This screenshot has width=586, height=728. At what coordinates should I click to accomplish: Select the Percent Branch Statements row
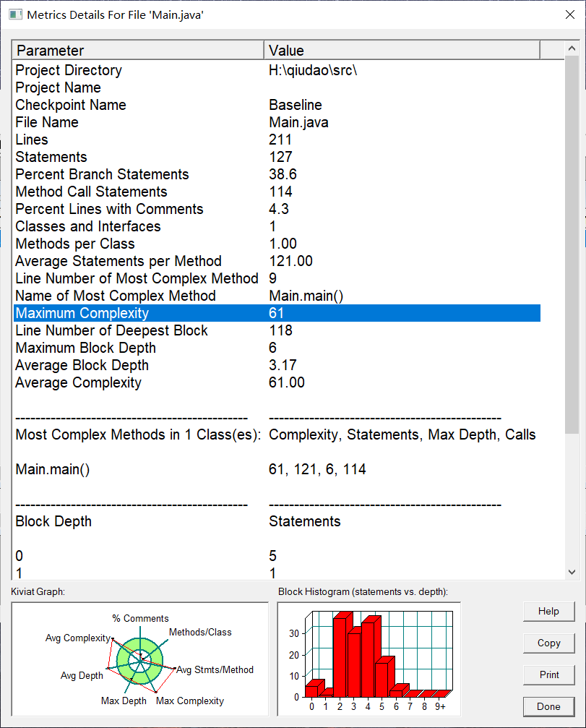pos(277,174)
